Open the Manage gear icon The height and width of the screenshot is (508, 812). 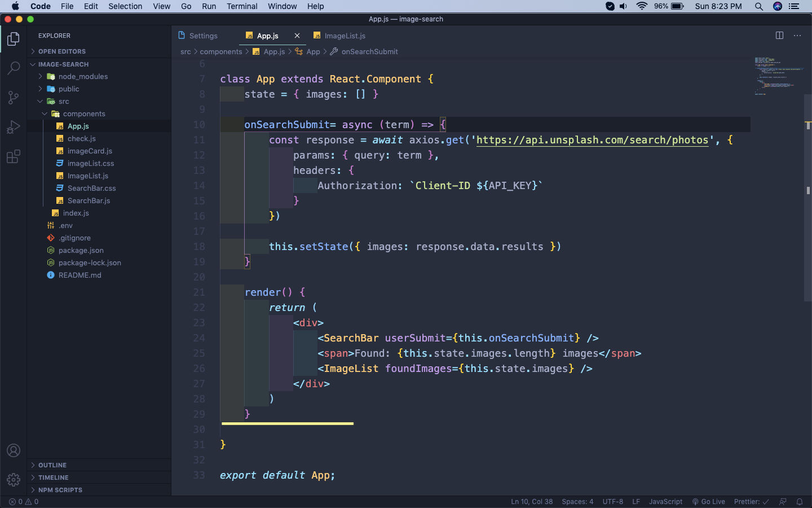pyautogui.click(x=14, y=480)
